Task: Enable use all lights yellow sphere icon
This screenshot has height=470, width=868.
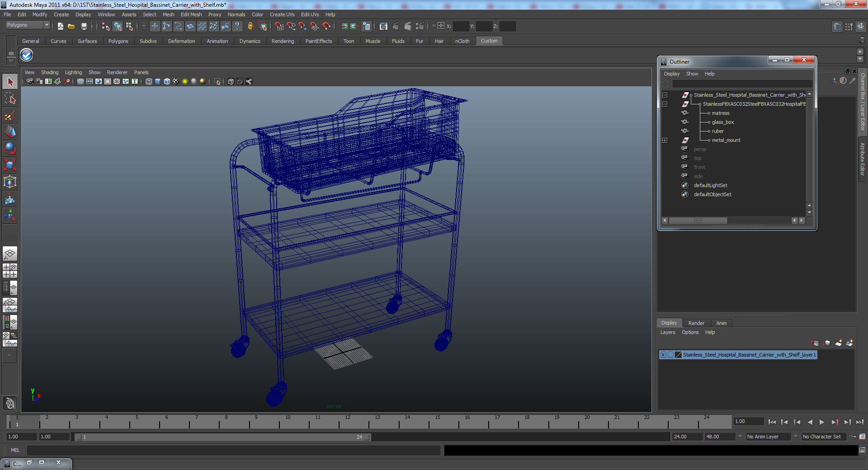Action: (x=185, y=81)
